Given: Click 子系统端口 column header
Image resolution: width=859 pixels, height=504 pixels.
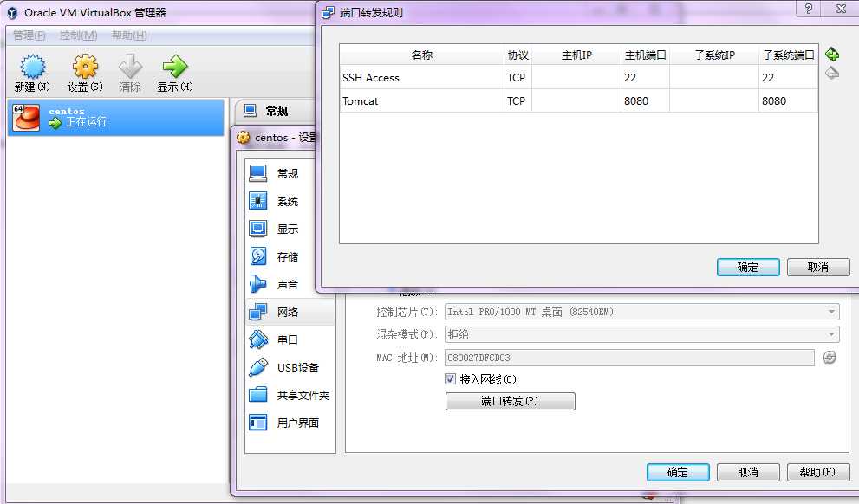Looking at the screenshot, I should (x=788, y=55).
